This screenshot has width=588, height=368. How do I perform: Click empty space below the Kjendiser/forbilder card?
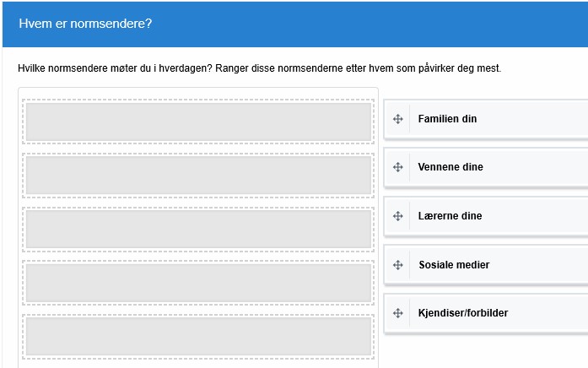[486, 351]
